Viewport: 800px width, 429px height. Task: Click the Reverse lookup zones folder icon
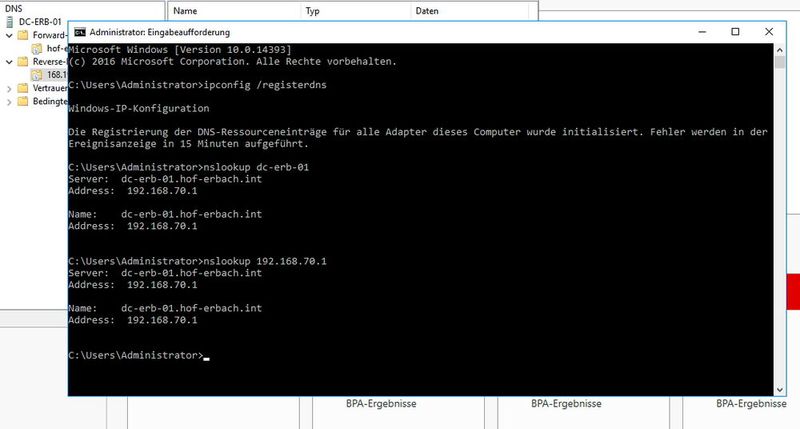pos(23,62)
